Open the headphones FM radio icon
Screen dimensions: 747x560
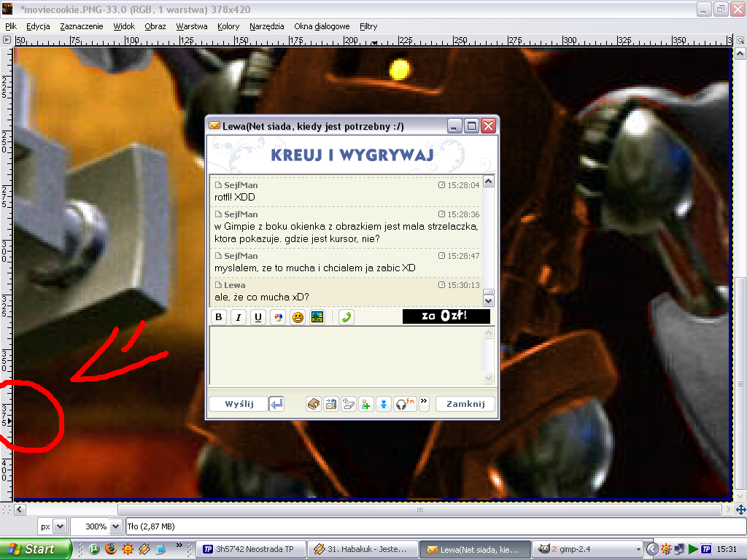(406, 404)
